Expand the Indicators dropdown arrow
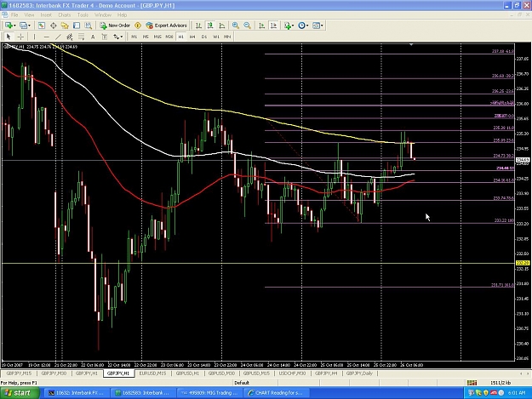532x399 pixels. point(293,26)
